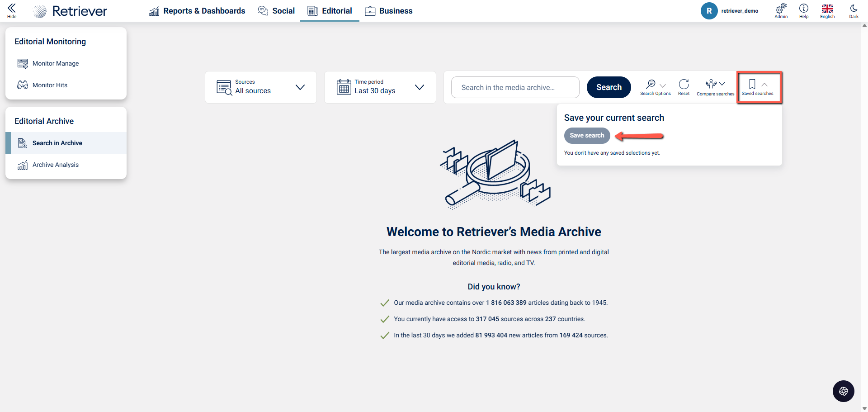Open Admin settings gear icon
The image size is (868, 412).
point(781,8)
